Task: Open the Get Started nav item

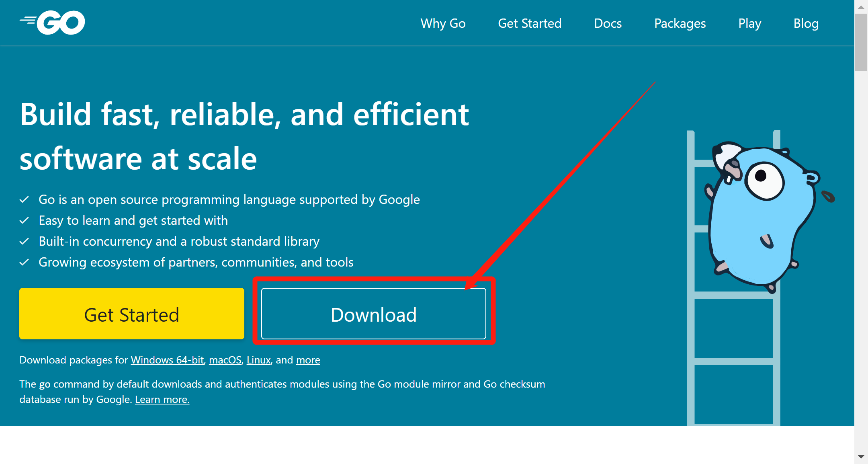Action: click(530, 23)
